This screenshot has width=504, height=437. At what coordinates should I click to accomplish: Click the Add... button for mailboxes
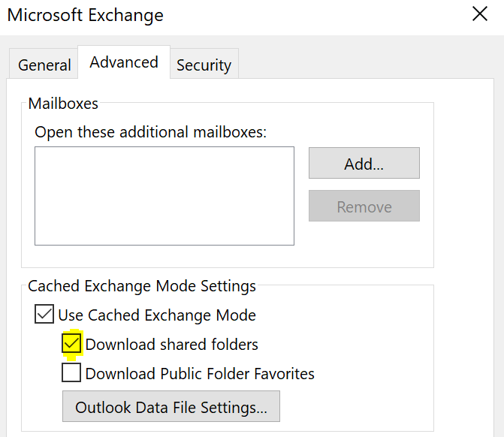[364, 163]
